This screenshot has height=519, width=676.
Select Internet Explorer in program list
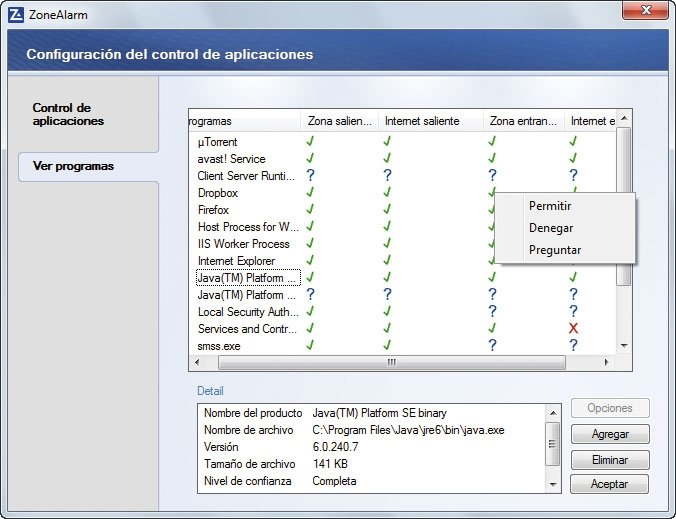click(236, 261)
